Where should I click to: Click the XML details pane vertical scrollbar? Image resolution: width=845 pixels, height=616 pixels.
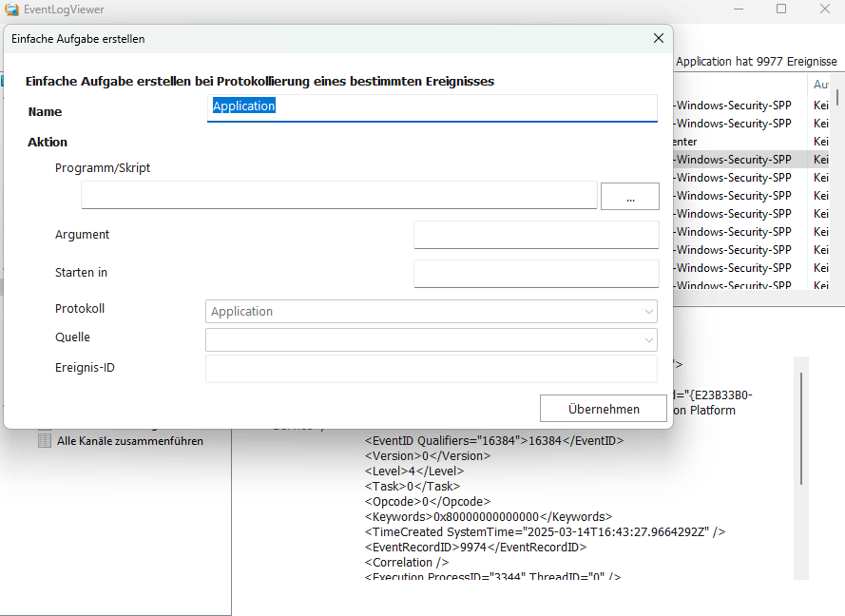click(800, 428)
